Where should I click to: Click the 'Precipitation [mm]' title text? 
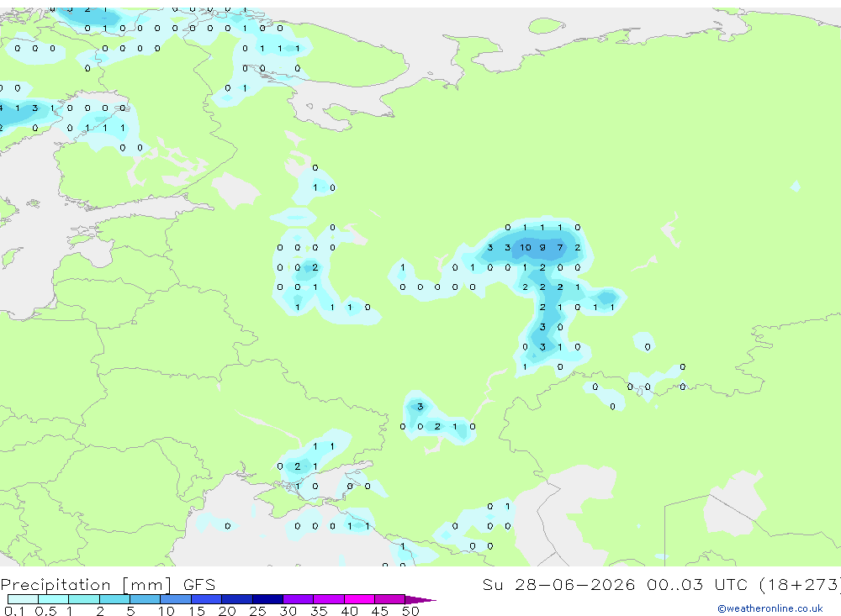coord(86,585)
